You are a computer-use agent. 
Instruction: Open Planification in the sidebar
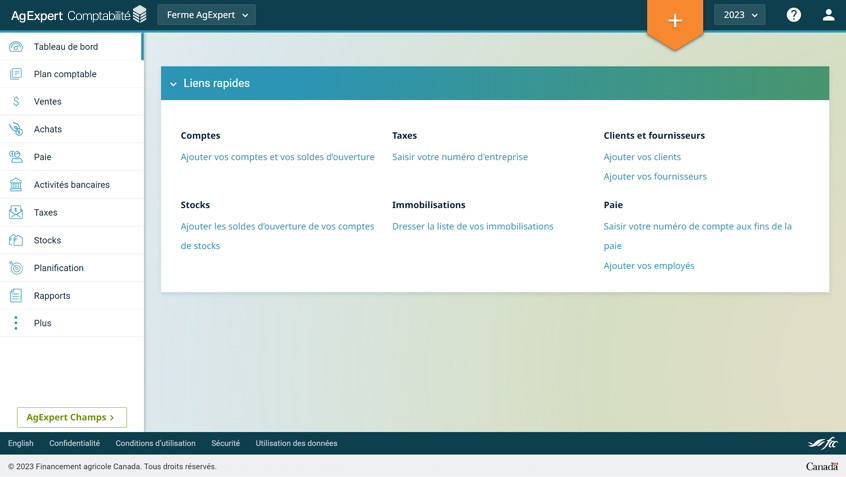coord(72,268)
